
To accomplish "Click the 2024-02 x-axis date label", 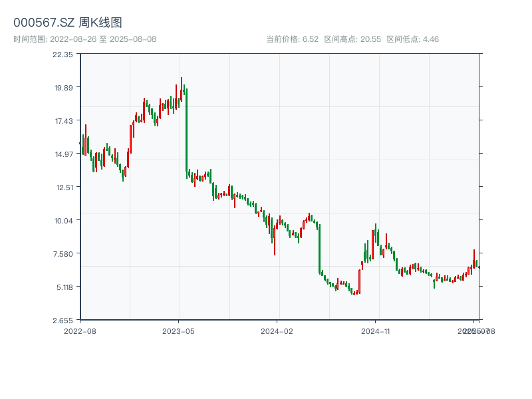I will [277, 331].
